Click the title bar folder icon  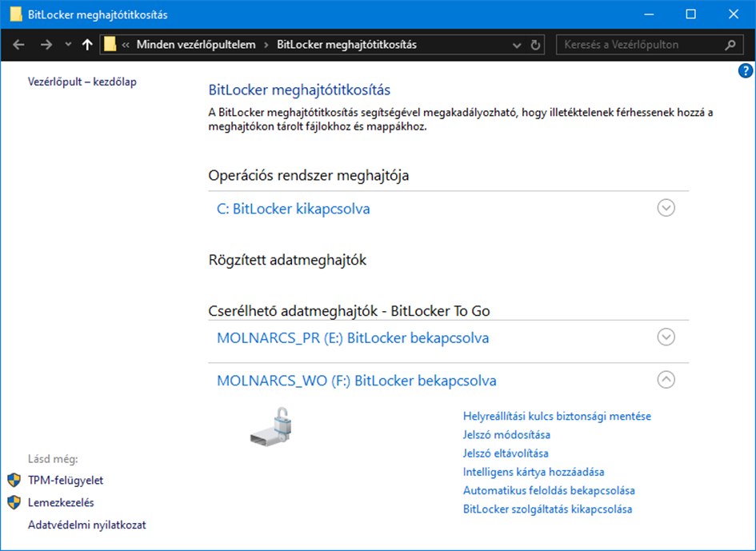16,14
